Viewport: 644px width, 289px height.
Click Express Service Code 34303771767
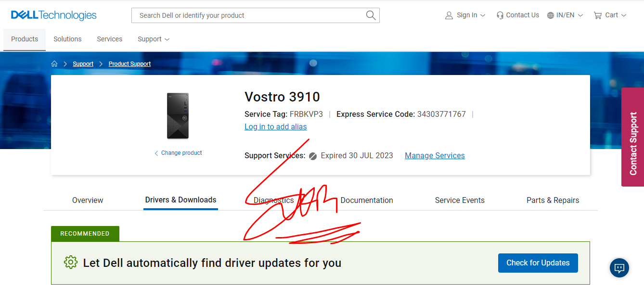[401, 114]
